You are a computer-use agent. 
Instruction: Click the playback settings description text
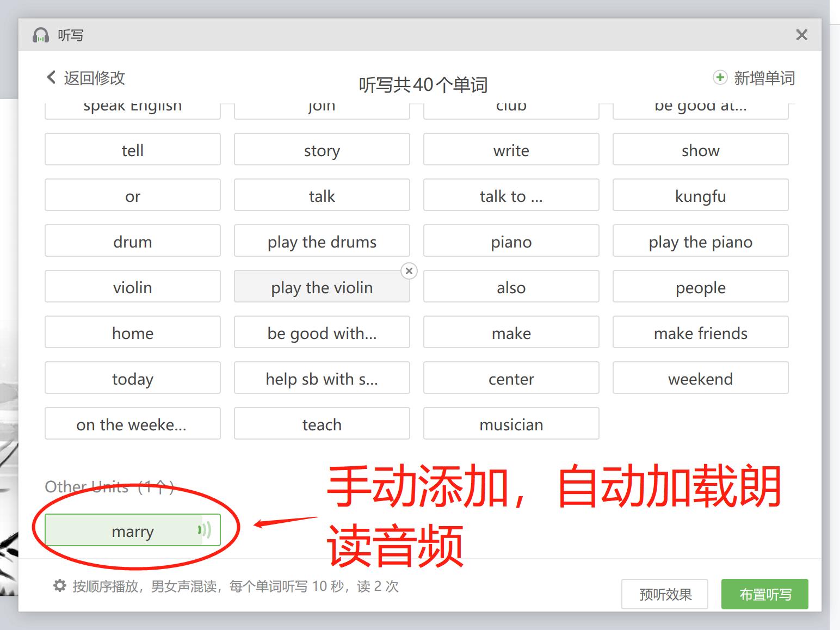pos(236,586)
